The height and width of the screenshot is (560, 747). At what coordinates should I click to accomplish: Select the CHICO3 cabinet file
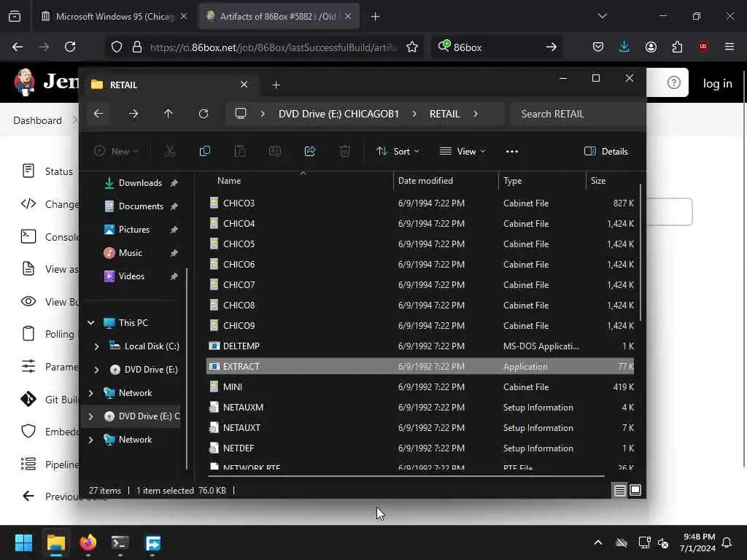coord(419,203)
